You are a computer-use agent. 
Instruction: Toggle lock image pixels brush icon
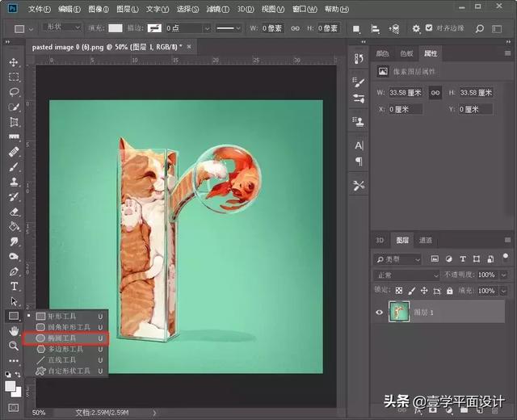[411, 291]
